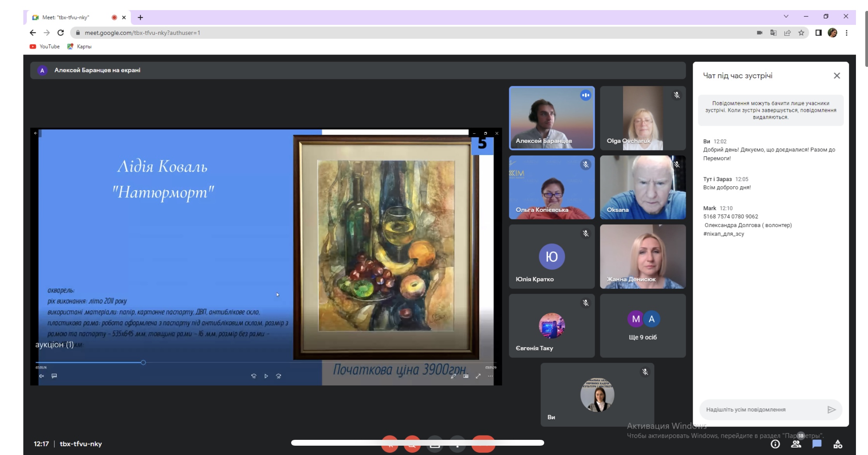Open a new browser tab

point(140,17)
